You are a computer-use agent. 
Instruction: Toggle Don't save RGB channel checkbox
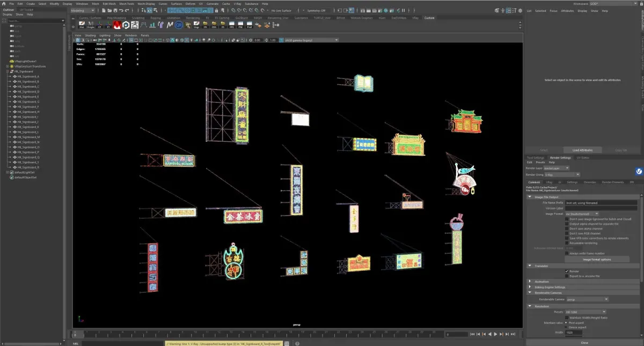tap(567, 234)
